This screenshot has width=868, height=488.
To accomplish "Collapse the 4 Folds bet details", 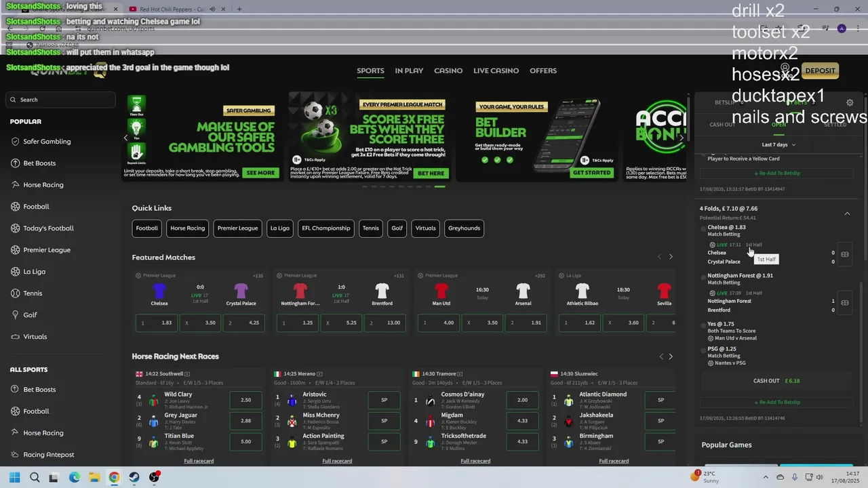I will [847, 213].
